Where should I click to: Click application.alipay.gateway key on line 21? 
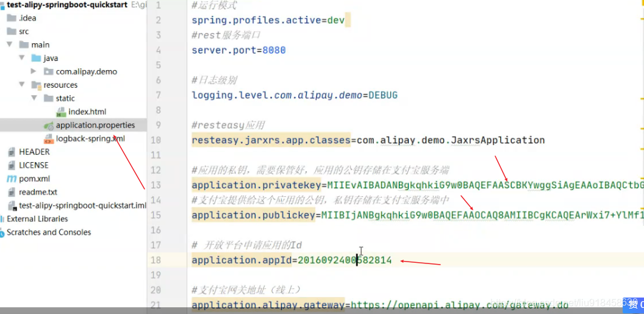pyautogui.click(x=268, y=305)
